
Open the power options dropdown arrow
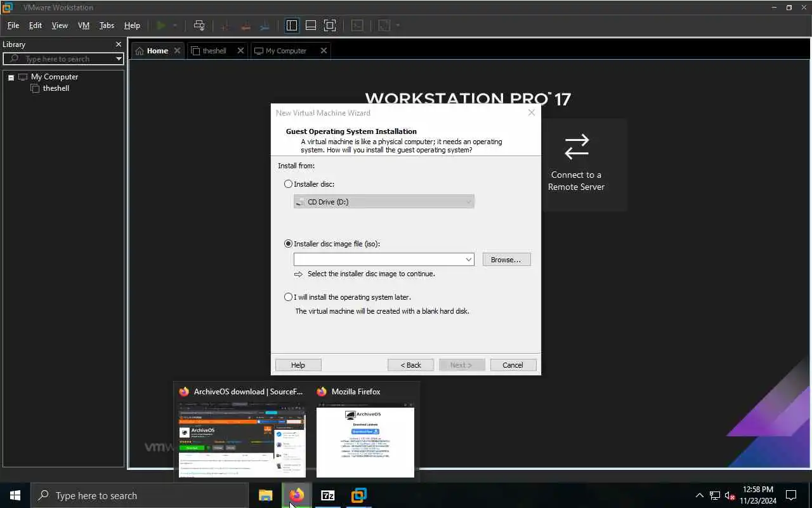[175, 25]
